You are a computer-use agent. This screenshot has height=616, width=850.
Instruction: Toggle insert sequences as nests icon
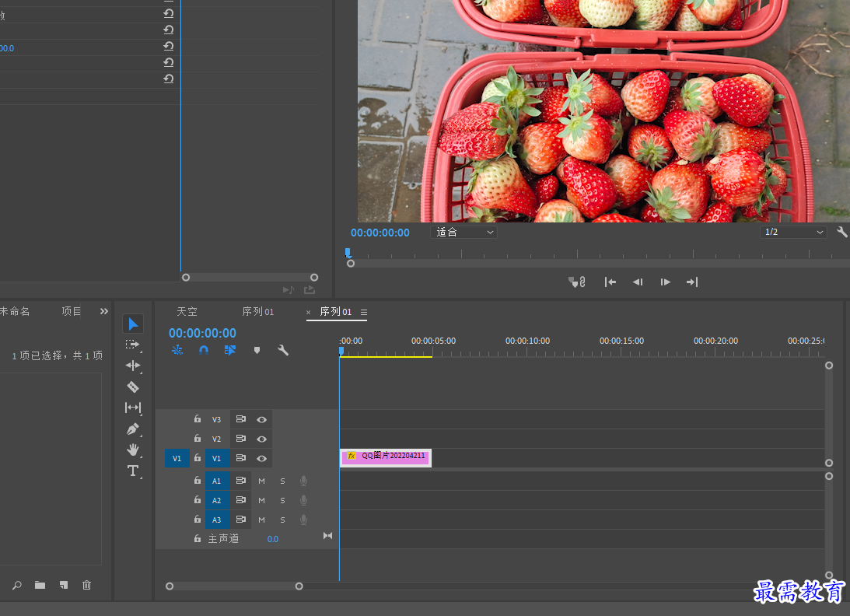tap(177, 350)
